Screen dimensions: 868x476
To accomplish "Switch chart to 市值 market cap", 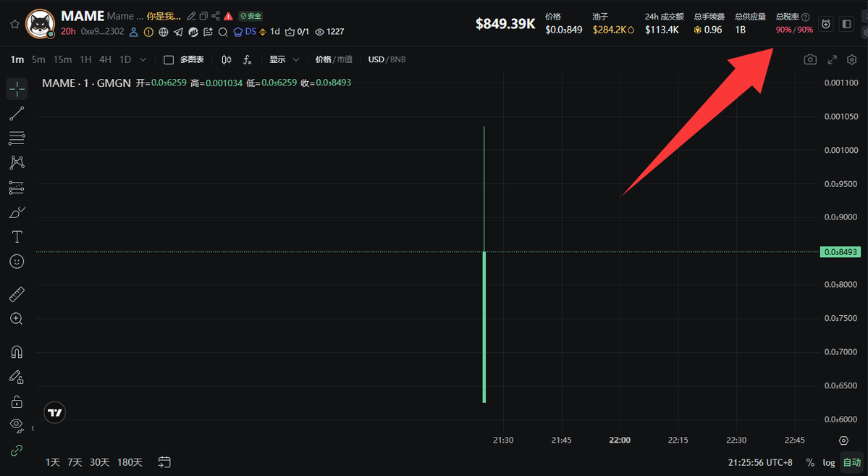I will coord(345,59).
